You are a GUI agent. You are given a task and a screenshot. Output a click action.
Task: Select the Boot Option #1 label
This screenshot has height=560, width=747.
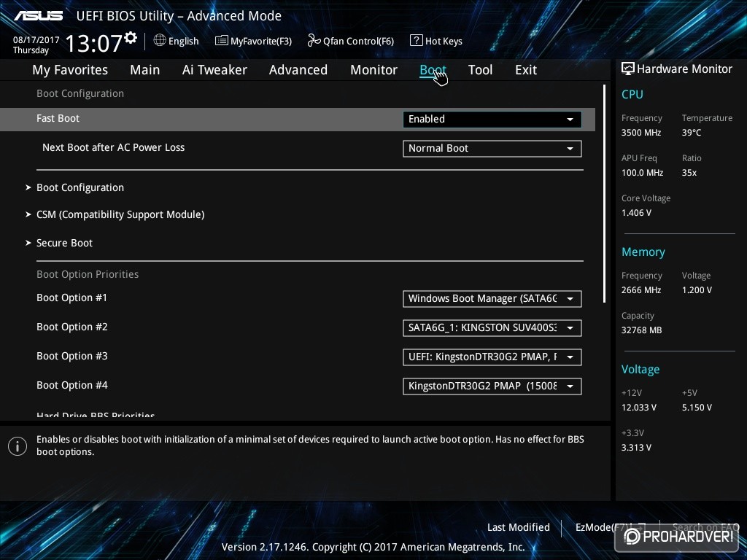coord(72,297)
